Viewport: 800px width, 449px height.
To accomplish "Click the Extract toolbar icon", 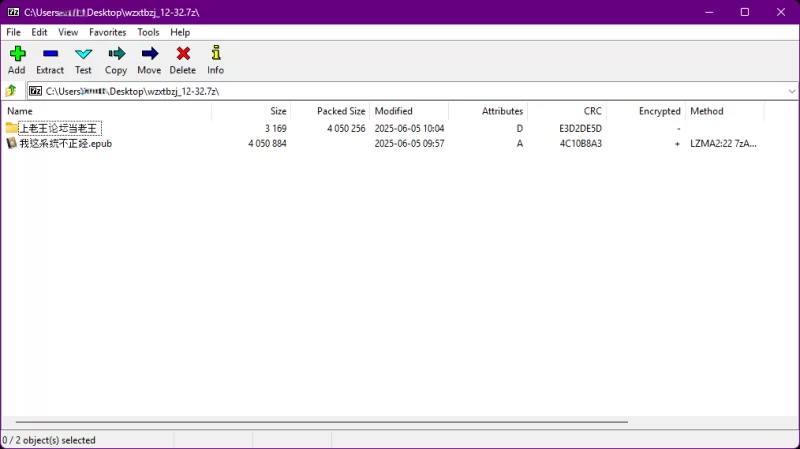I will (50, 54).
